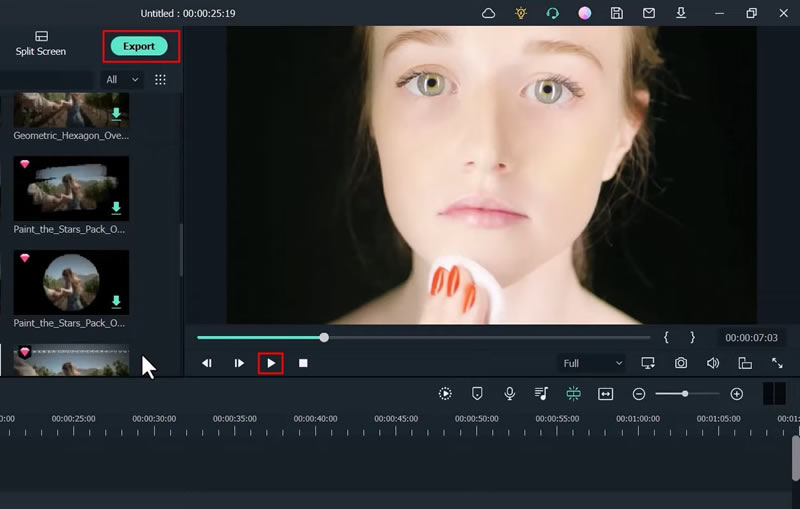Click the lightbulb tips icon

point(520,13)
